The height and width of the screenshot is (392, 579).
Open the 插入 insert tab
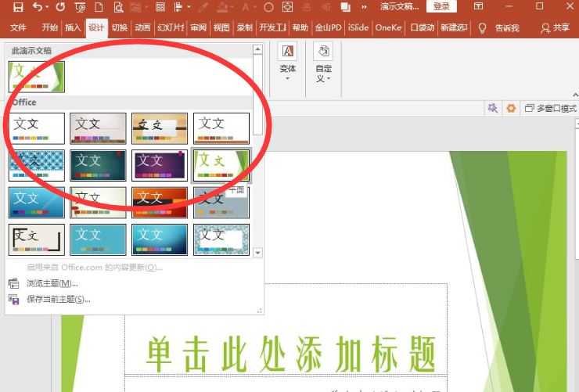(73, 27)
